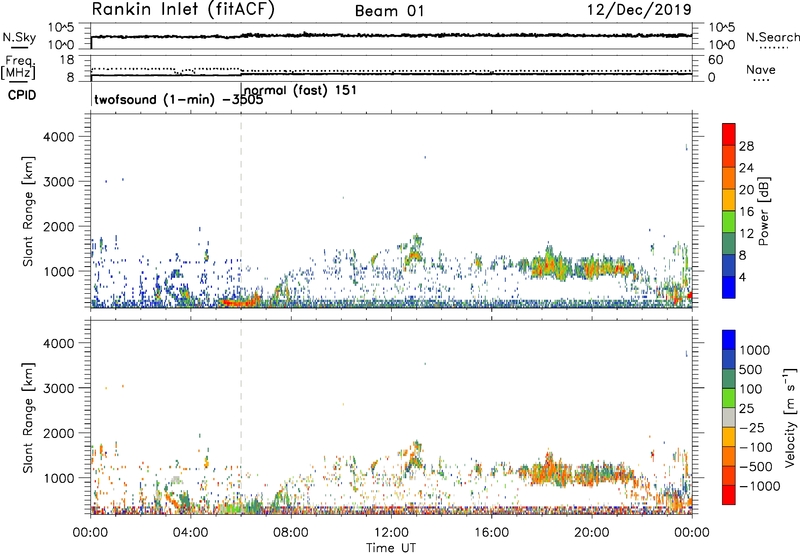Click the 'Rankin Inlet (fitACF)' title
This screenshot has width=800, height=554.
tap(182, 10)
